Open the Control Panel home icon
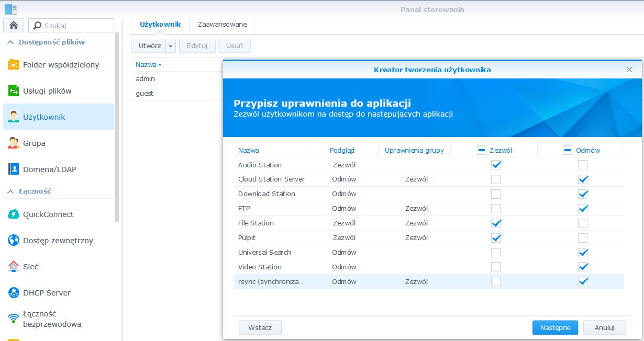Viewport: 644px width, 341px height. click(x=14, y=25)
